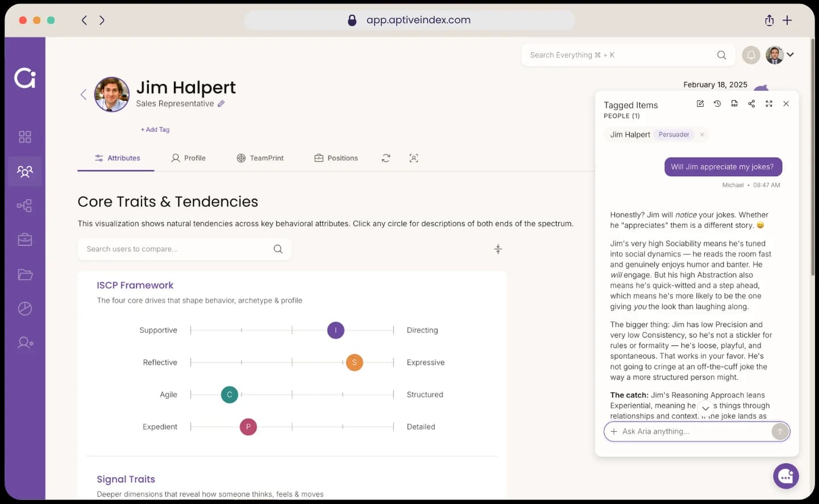Click the Aptive Index logo in the sidebar
819x504 pixels.
[25, 78]
